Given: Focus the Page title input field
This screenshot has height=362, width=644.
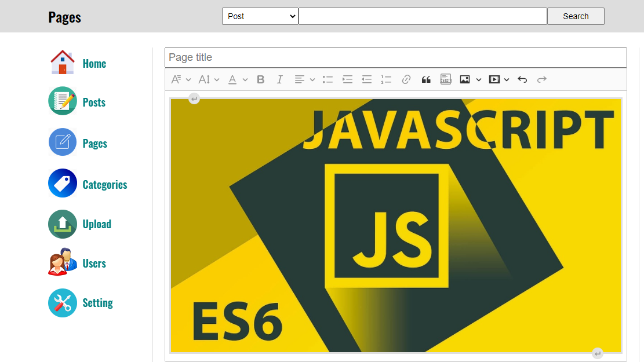Looking at the screenshot, I should pos(395,57).
